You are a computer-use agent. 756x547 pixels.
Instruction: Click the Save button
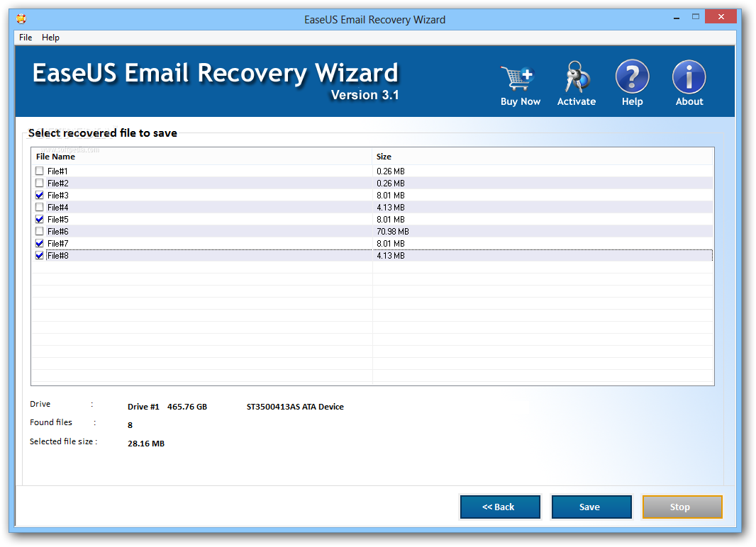point(591,507)
